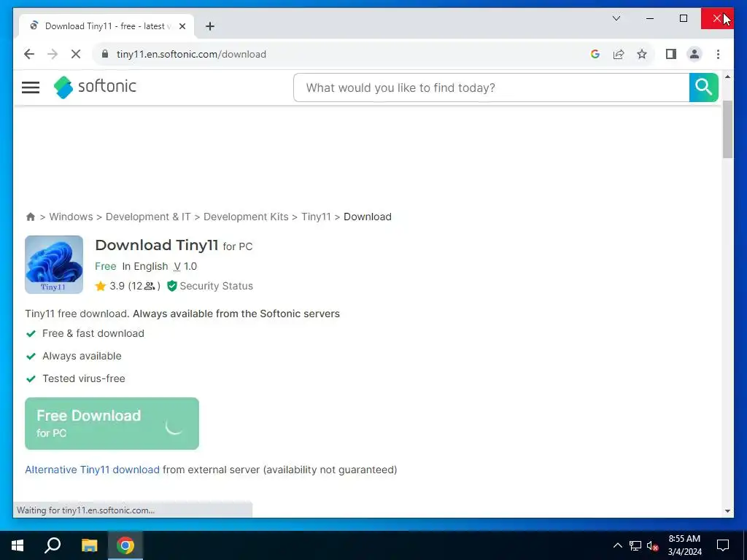
Task: Share this page icon
Action: [x=619, y=54]
